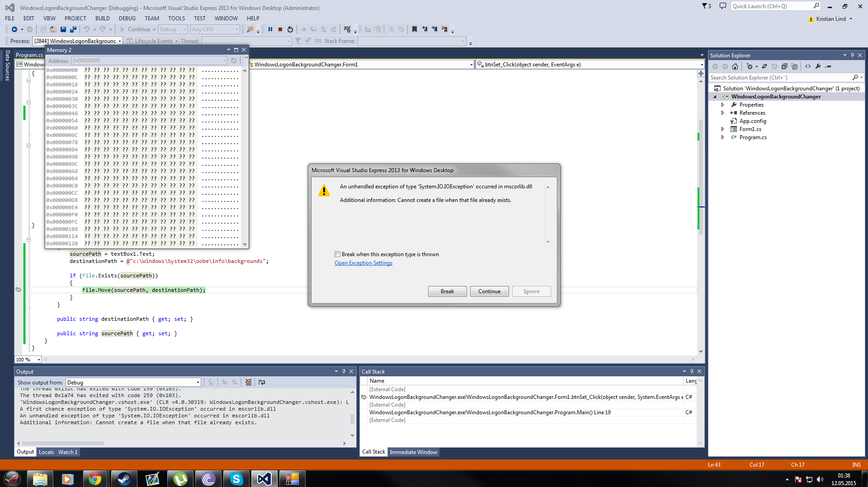Select App.config in Solution Explorer

(x=753, y=121)
